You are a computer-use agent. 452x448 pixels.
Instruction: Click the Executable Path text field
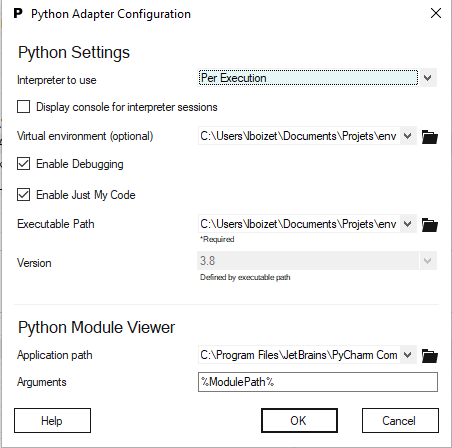point(299,224)
